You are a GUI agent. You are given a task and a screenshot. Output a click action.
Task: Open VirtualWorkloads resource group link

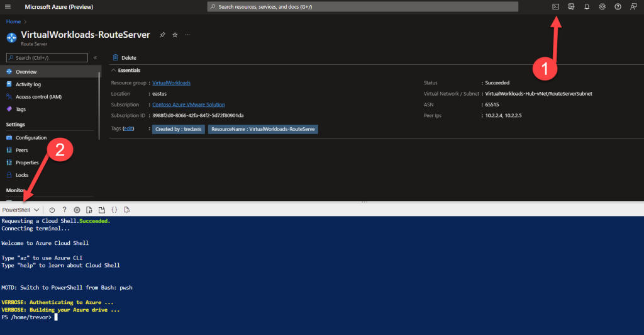171,82
